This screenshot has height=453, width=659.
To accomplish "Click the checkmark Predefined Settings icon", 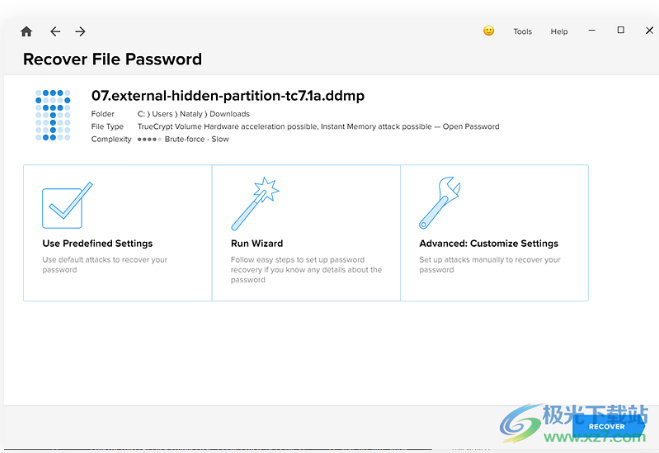I will (x=67, y=205).
